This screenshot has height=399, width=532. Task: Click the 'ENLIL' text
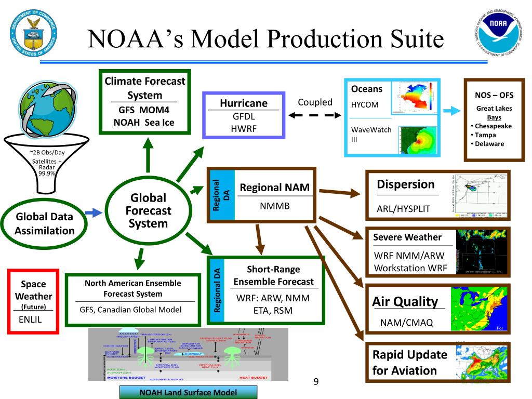30,320
